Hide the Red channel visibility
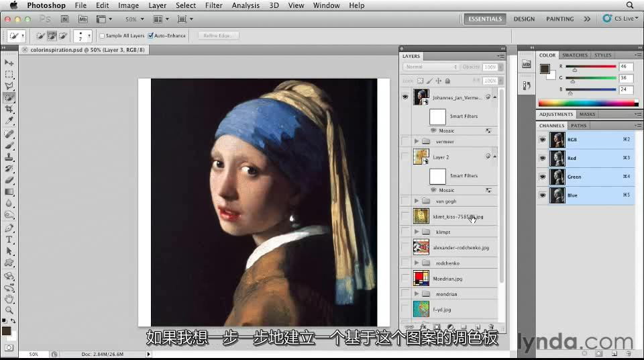644x360 pixels. 543,159
